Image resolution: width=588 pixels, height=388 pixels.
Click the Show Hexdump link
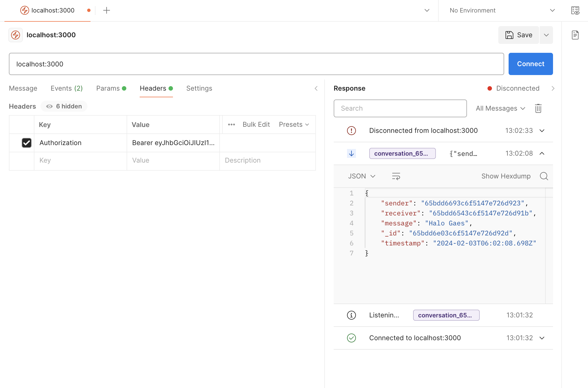click(506, 176)
